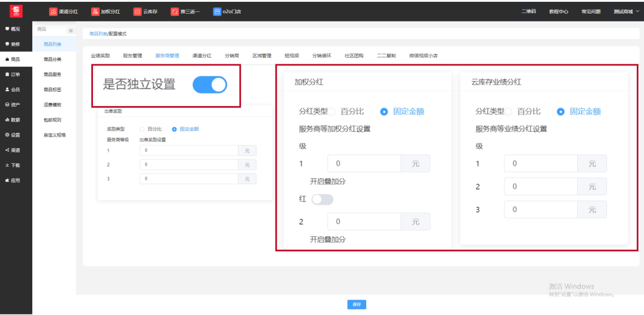Screen dimensions: 644x315
Task: Go to 数据 in left sidebar
Action: (13, 120)
